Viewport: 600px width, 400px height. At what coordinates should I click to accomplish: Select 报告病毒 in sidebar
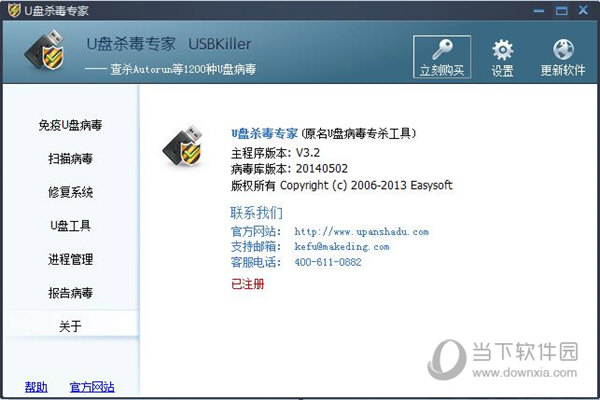70,293
